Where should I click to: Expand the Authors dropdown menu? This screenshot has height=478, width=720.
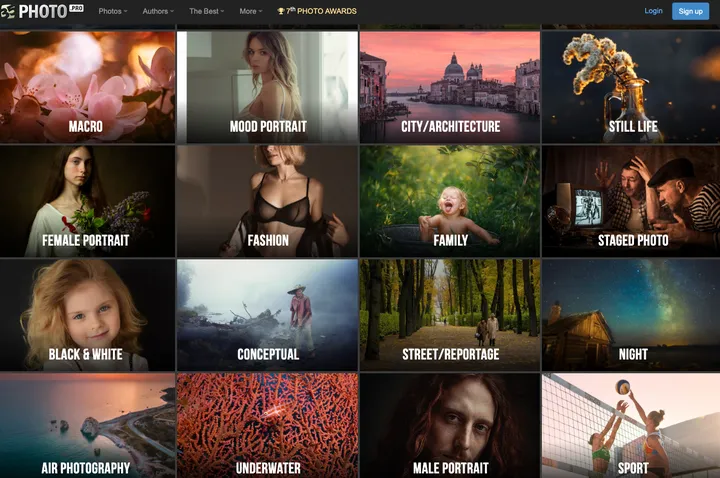[158, 11]
